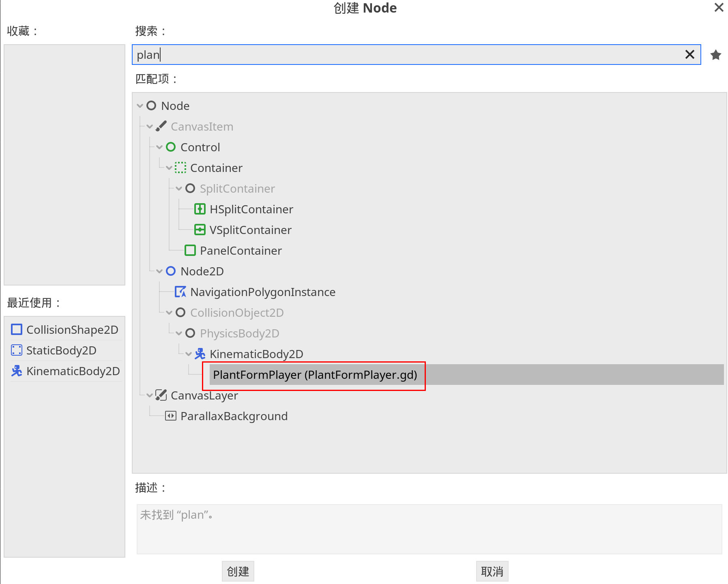Click the Node root icon
The height and width of the screenshot is (584, 728).
[x=151, y=105]
